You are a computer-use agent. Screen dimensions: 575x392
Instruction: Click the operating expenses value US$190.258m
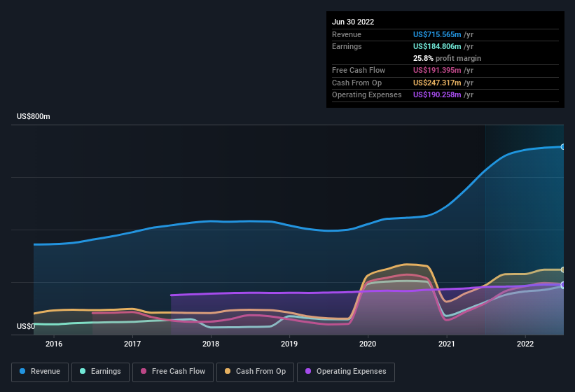[437, 95]
